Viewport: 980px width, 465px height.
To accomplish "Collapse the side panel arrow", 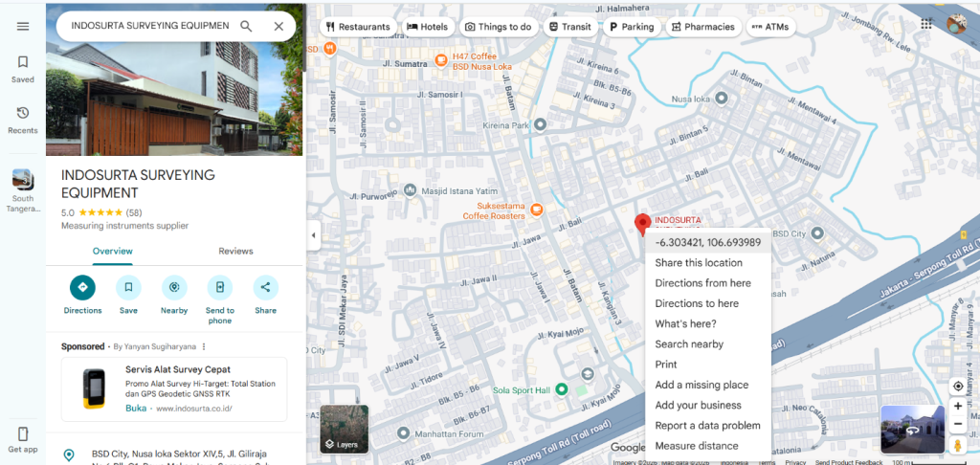I will [x=313, y=235].
